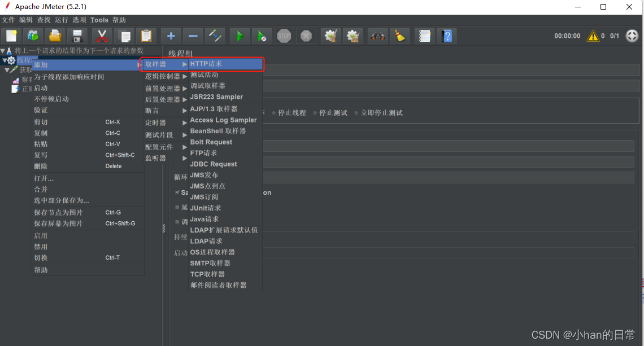Click the STOP toolbar icon
Screen dimensions: 644x346
[284, 36]
